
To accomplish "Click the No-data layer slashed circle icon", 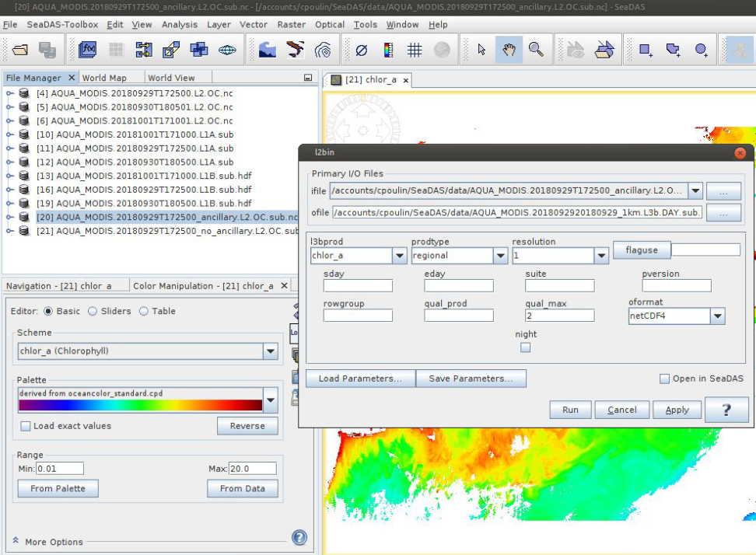I will [361, 50].
